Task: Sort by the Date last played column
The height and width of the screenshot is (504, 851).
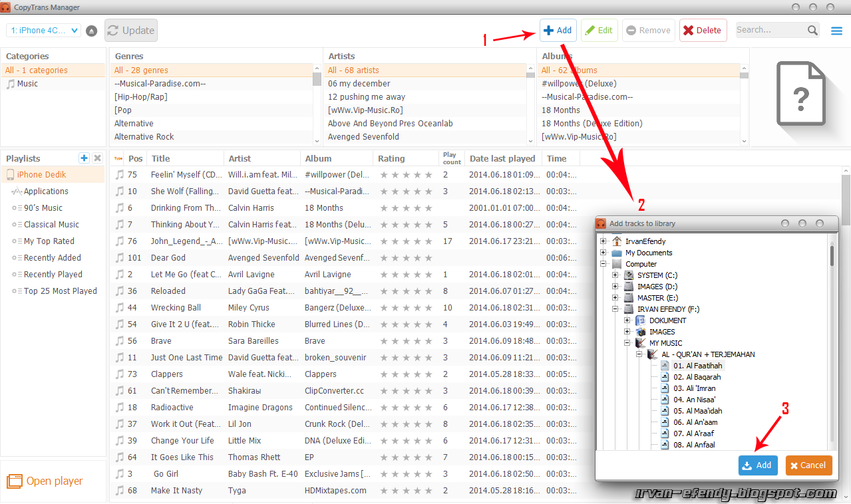Action: point(503,158)
